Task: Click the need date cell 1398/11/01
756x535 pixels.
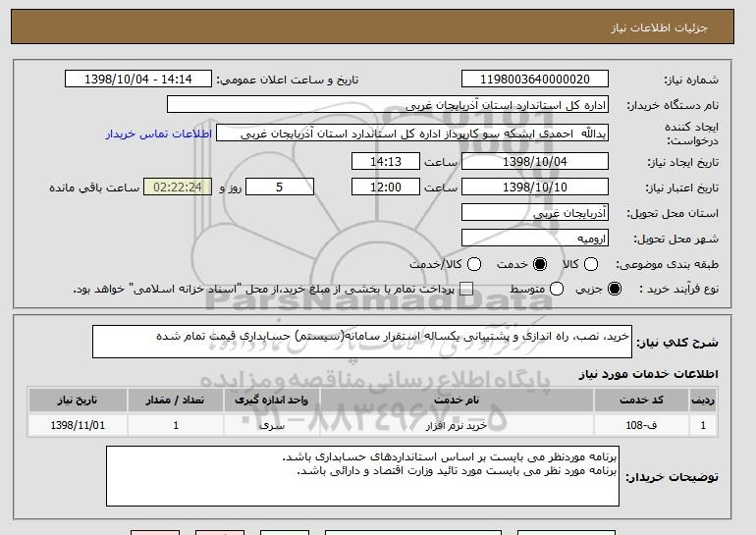Action: 78,426
